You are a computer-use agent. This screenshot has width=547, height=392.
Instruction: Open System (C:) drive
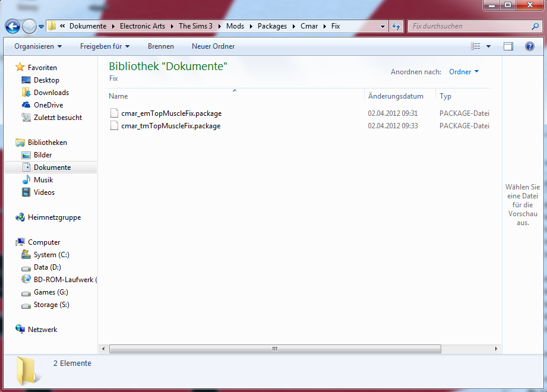click(x=51, y=255)
